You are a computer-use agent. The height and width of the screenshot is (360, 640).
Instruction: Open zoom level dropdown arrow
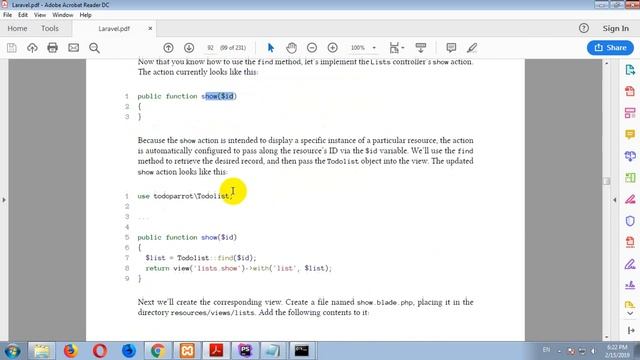(374, 48)
